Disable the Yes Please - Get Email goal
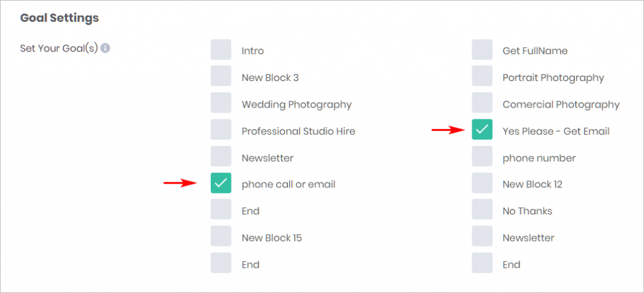The height and width of the screenshot is (293, 644). click(482, 130)
